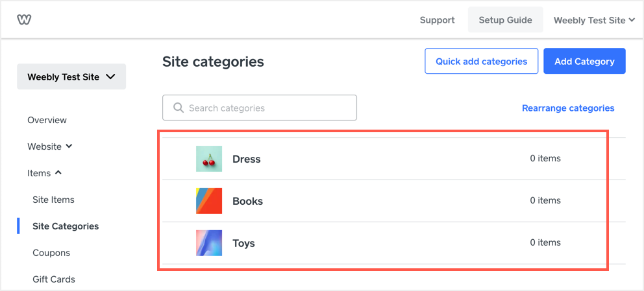
Task: Expand the Website menu in sidebar
Action: 50,146
